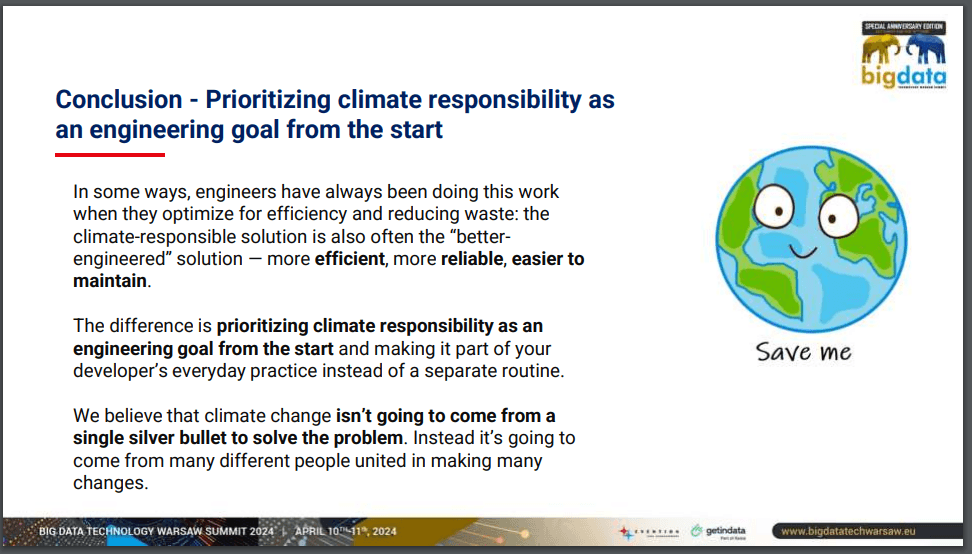Click the paragraph beginning 'In some ways, engineers'
This screenshot has width=972, height=554.
coord(329,236)
